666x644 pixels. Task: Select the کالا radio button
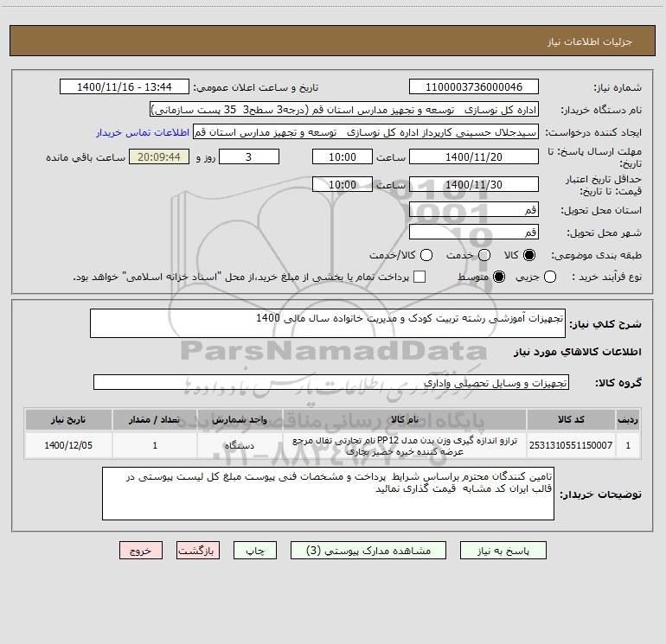click(x=529, y=255)
